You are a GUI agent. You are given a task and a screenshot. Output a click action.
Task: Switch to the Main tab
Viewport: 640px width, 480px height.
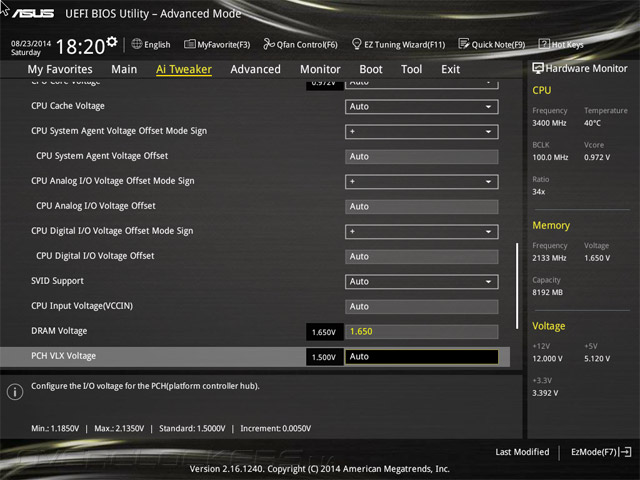coord(124,69)
